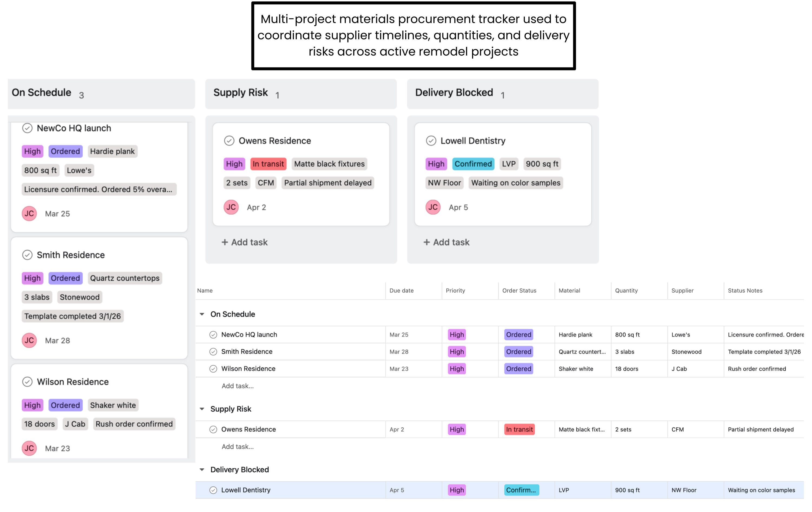This screenshot has height=512, width=812.
Task: Mark Lowell Dentistry card complete
Action: coord(431,141)
